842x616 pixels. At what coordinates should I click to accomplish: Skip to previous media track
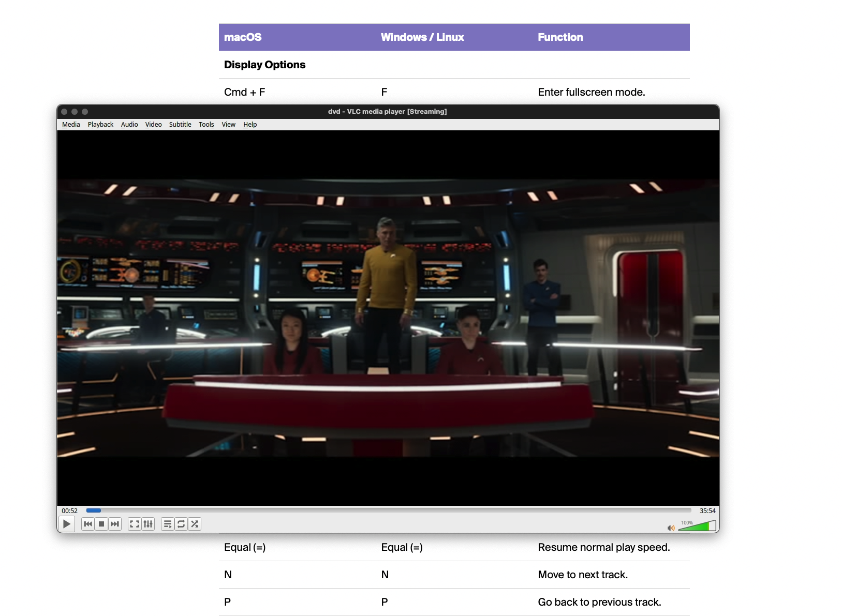click(x=88, y=524)
